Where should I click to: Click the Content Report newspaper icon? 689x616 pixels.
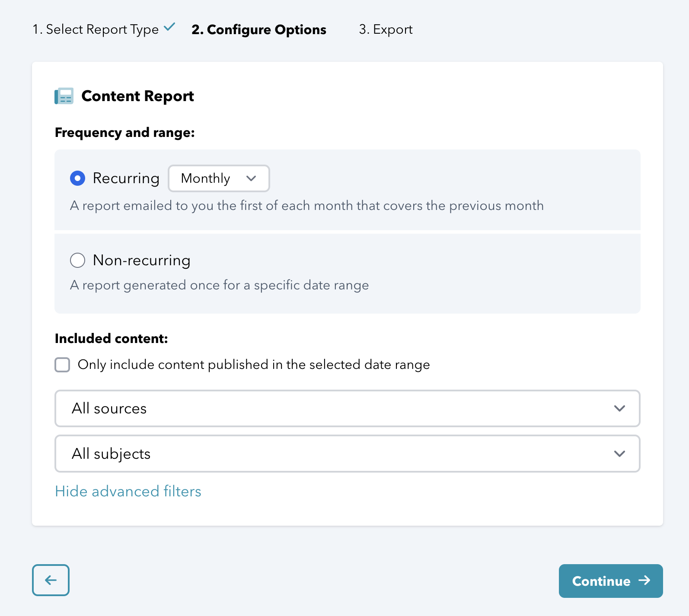[x=64, y=96]
